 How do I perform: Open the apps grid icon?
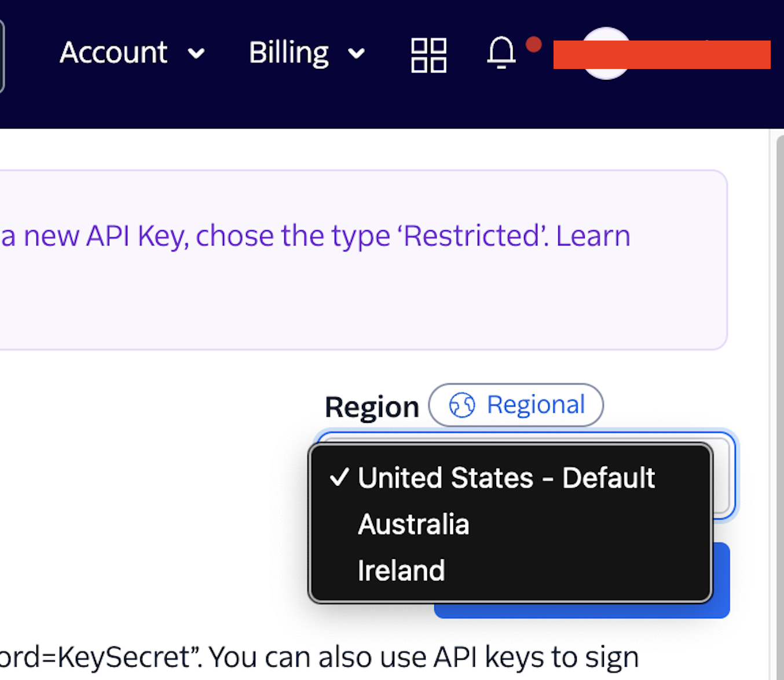coord(428,55)
